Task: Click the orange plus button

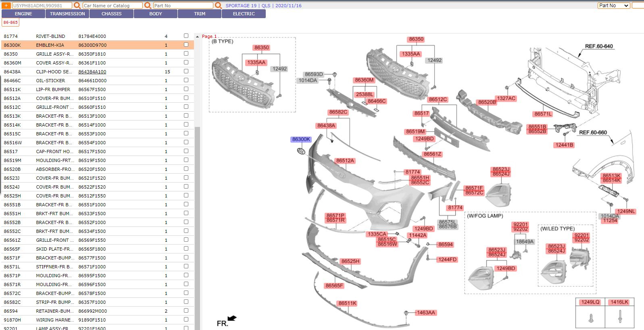Action: tap(6, 6)
